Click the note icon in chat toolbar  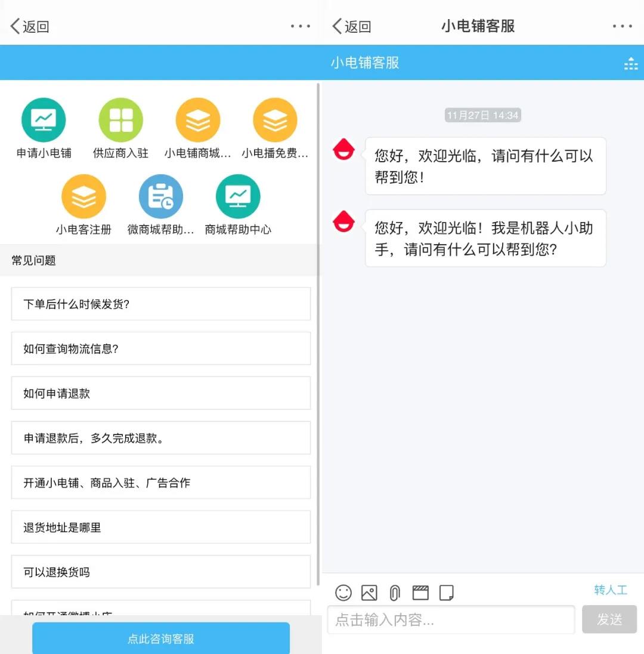(446, 593)
